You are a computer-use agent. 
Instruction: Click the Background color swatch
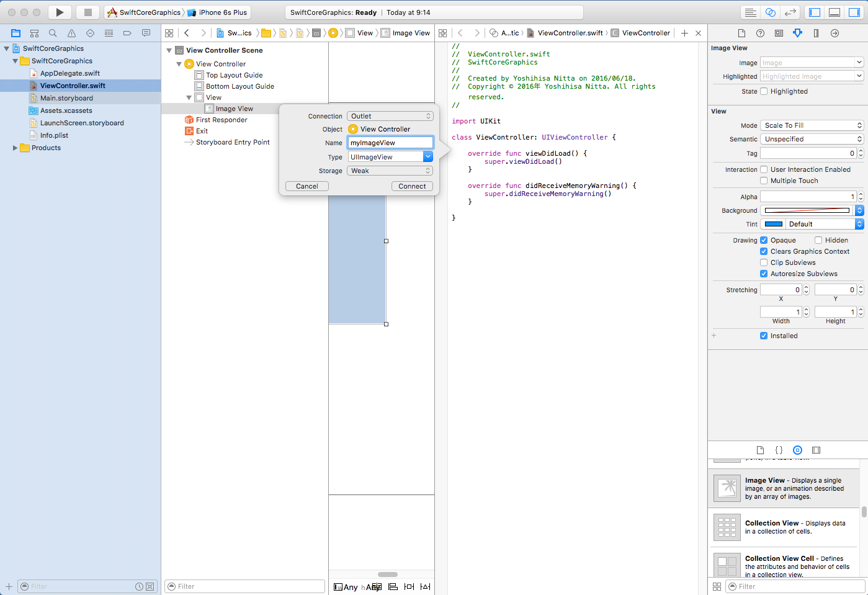click(807, 210)
